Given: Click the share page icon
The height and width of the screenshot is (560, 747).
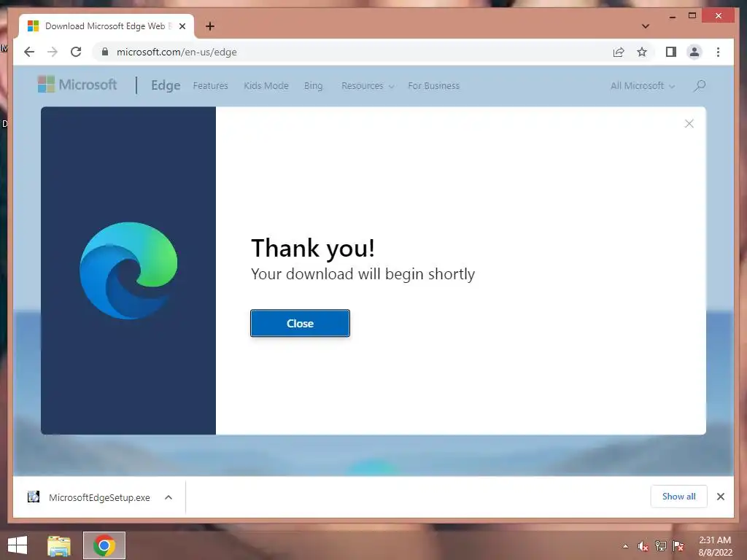Looking at the screenshot, I should pyautogui.click(x=619, y=52).
